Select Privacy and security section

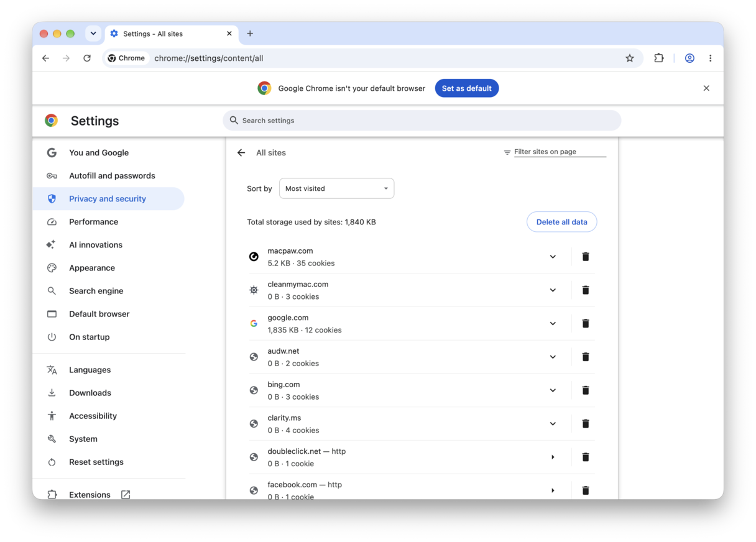[x=108, y=199]
